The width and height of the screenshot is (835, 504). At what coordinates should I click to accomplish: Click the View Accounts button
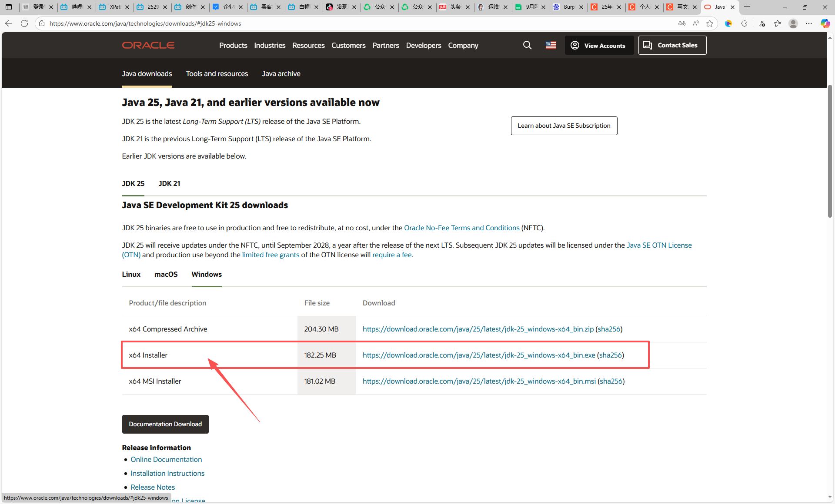coord(598,45)
